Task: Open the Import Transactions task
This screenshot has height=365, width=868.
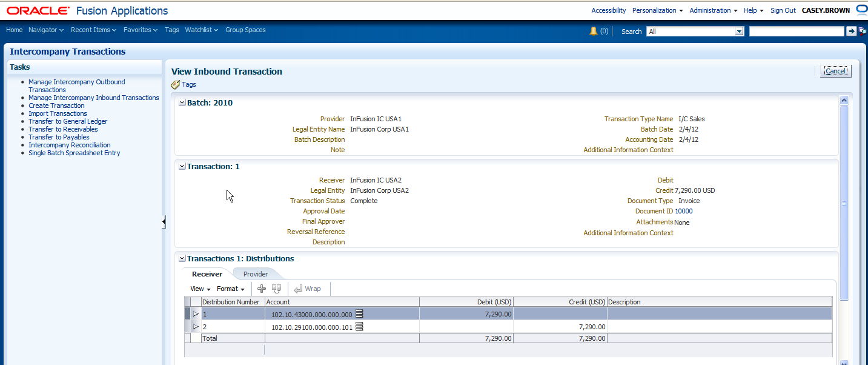Action: point(58,113)
